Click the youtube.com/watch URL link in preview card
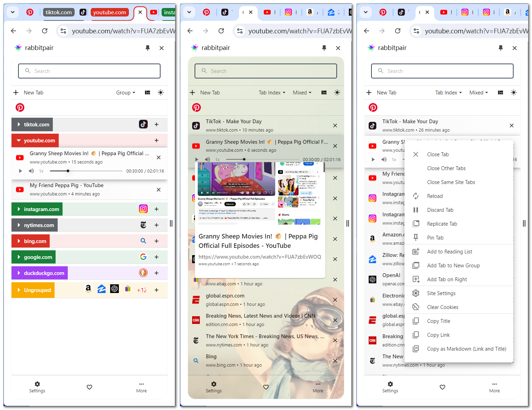This screenshot has width=532, height=410. click(260, 257)
